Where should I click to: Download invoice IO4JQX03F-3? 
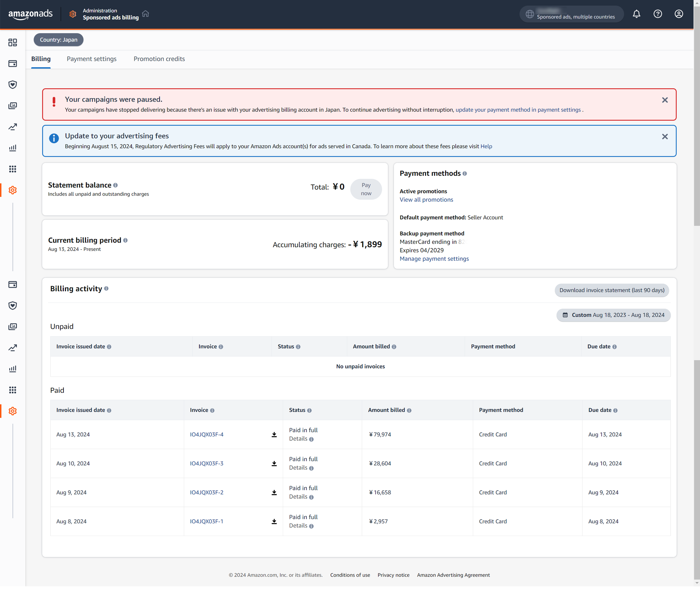coord(274,464)
